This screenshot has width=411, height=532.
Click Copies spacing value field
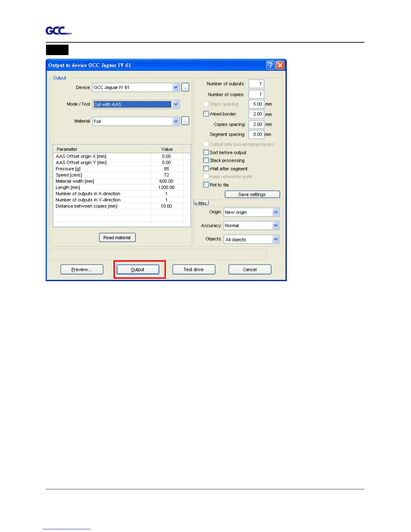(x=257, y=124)
